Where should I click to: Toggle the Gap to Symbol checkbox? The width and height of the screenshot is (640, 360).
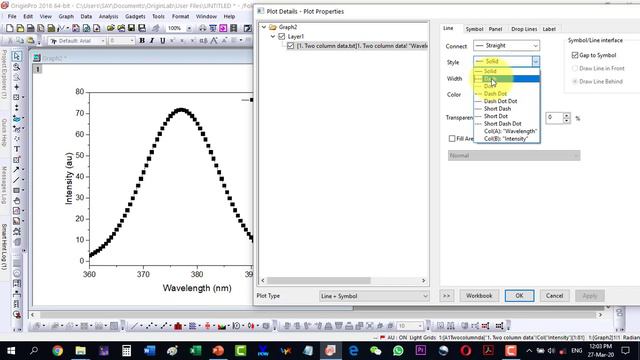575,55
